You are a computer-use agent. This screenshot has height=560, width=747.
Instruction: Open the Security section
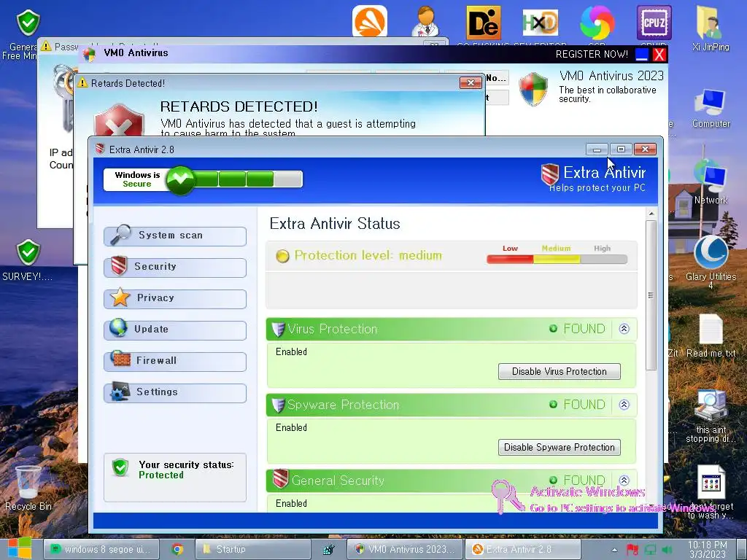tap(175, 267)
